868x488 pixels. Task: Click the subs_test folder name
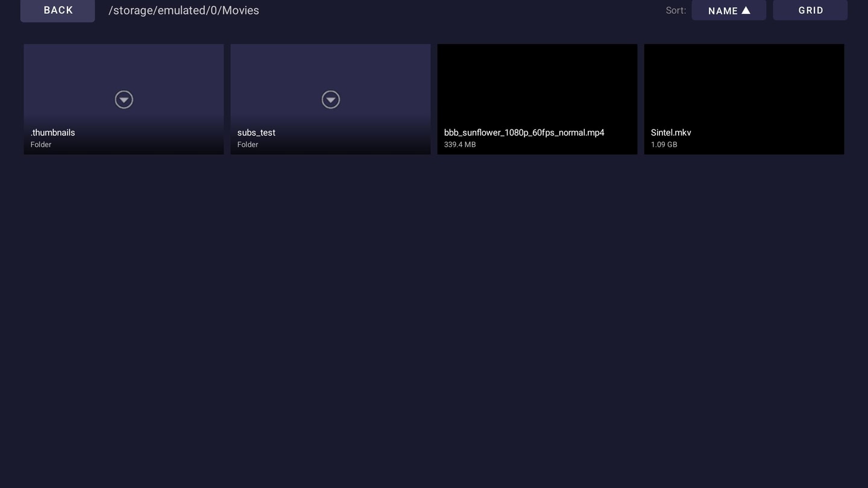click(256, 133)
